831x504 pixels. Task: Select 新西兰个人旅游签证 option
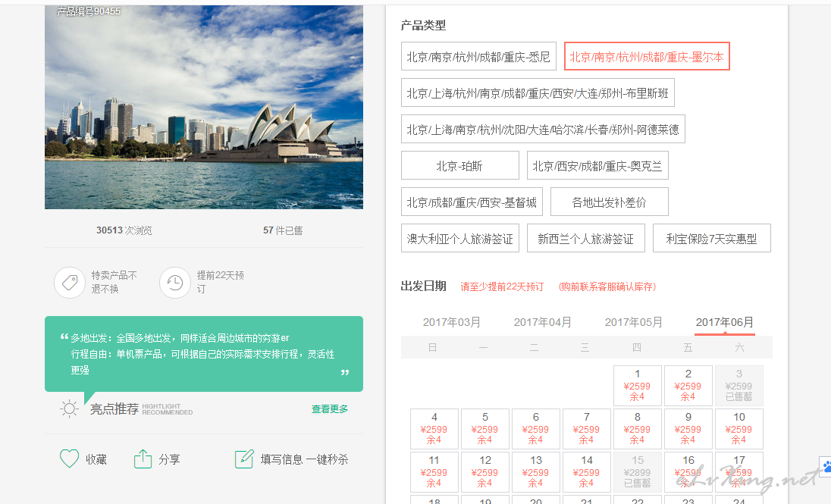point(585,239)
